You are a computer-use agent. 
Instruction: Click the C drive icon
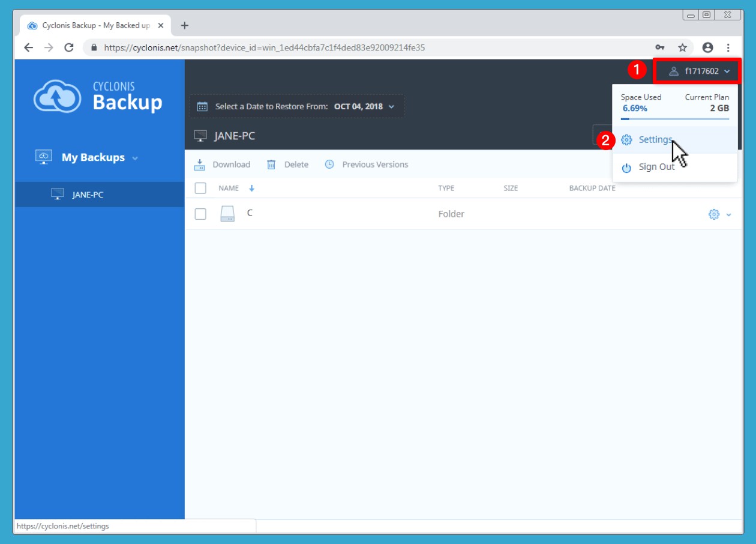coord(227,214)
